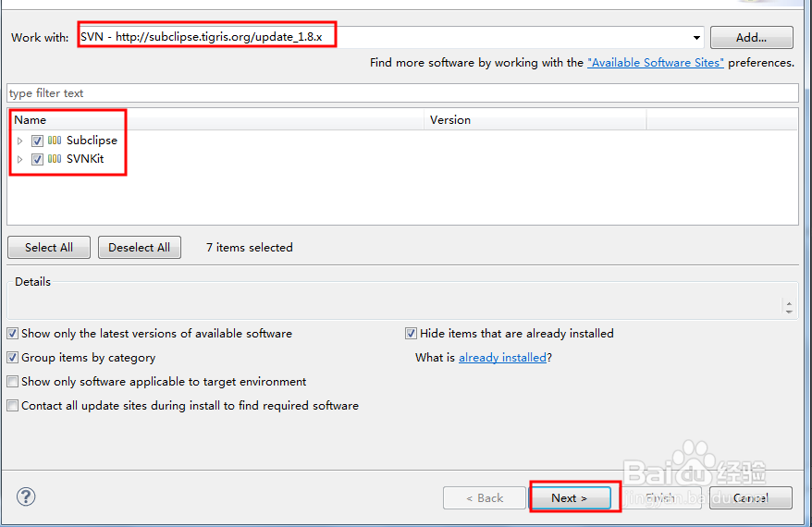Screen dimensions: 812x527
Task: Select the SVNKit row label
Action: pos(85,159)
